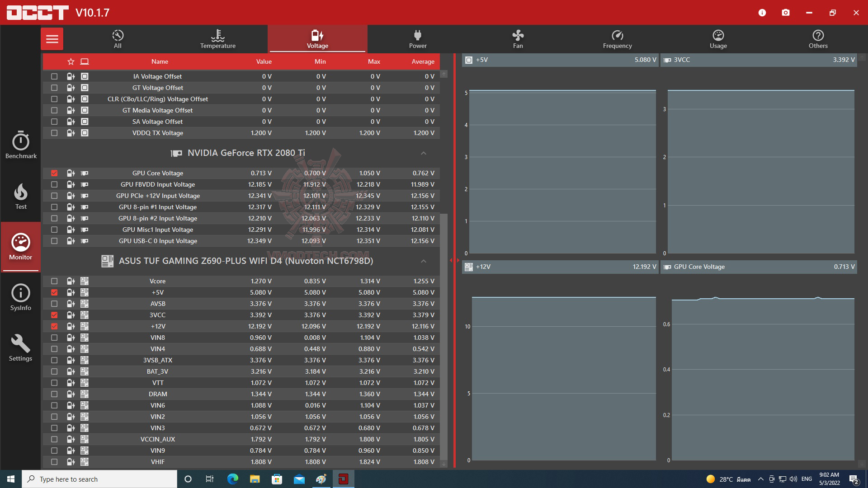868x488 pixels.
Task: Click the Windows taskbar search box
Action: click(x=99, y=479)
